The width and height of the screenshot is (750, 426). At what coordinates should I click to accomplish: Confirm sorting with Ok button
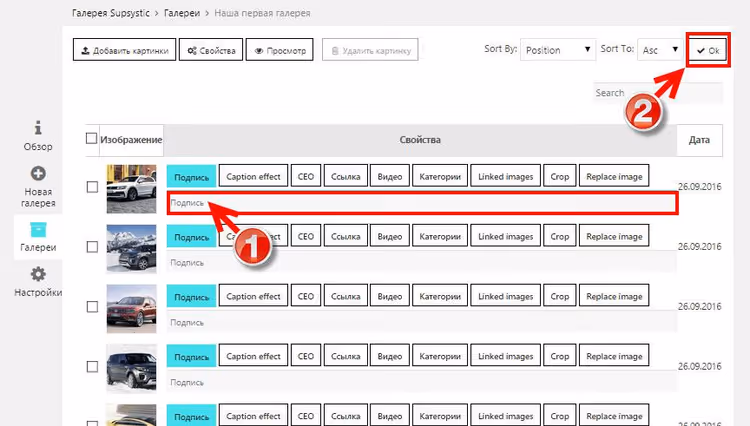[708, 50]
